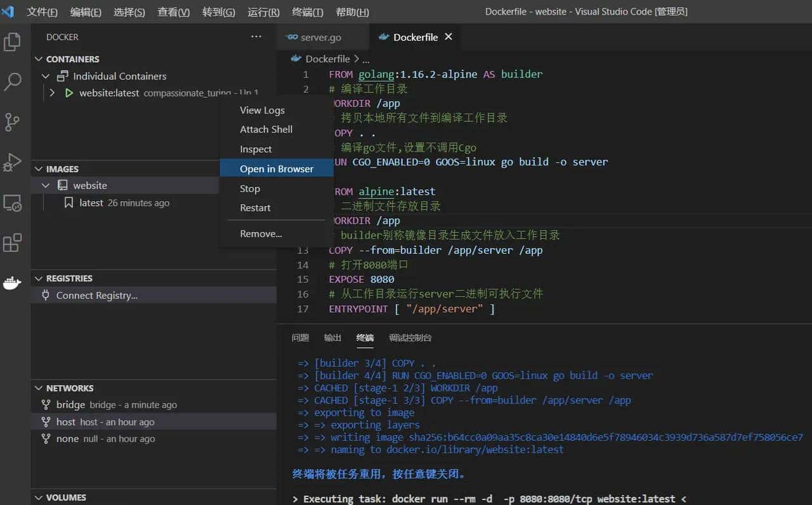Expand the VOLUMES section
This screenshot has width=812, height=505.
tap(38, 497)
